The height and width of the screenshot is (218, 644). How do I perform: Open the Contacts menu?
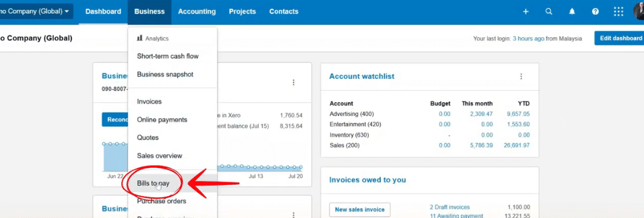click(284, 12)
